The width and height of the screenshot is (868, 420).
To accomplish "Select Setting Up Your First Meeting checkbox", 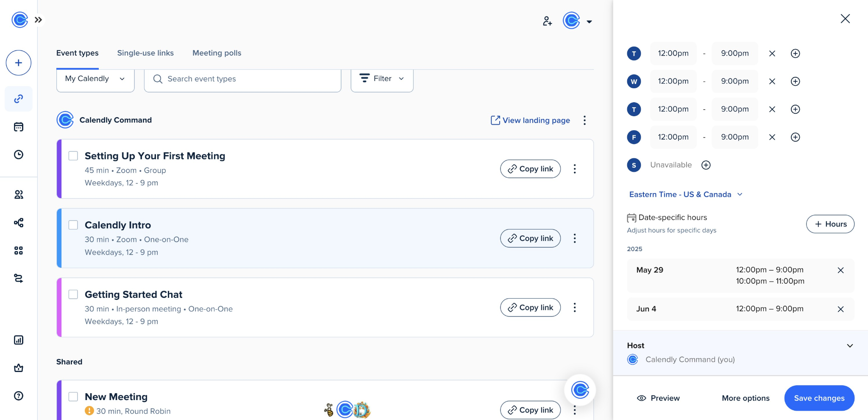I will (x=73, y=156).
